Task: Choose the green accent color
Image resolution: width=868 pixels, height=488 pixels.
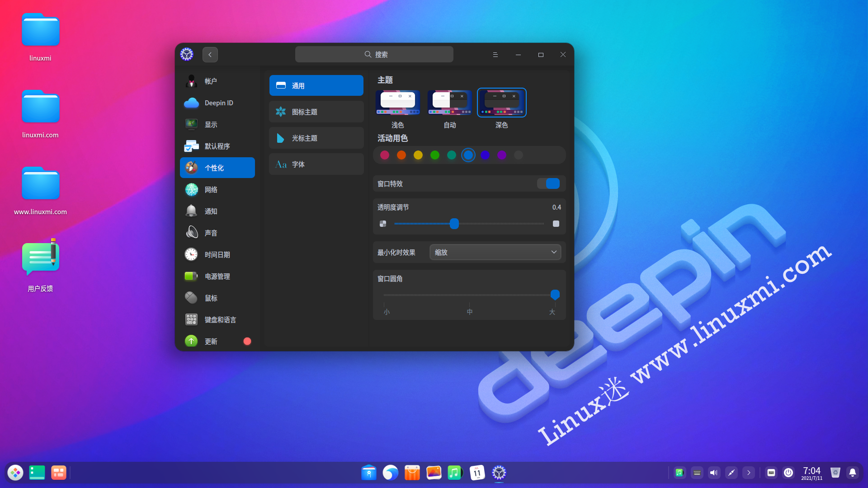Action: 435,155
